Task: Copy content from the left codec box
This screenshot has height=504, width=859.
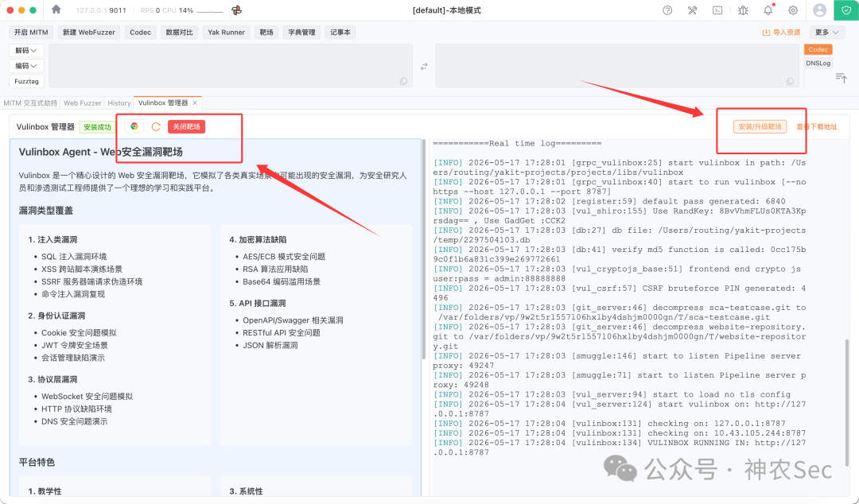Action: 404,81
